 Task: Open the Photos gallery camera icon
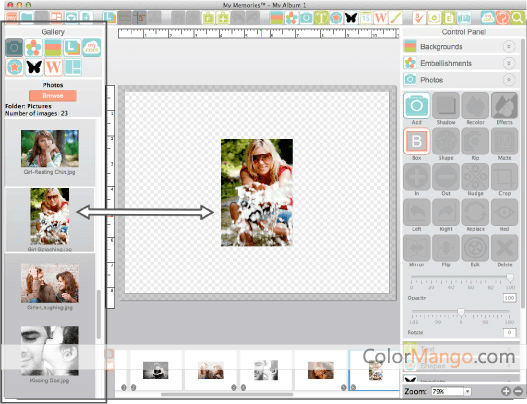click(14, 47)
